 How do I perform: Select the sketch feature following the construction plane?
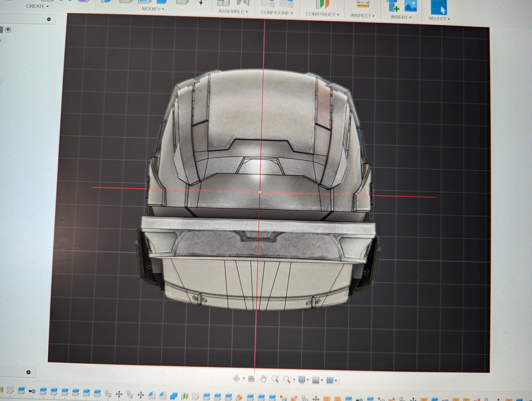pyautogui.click(x=196, y=396)
